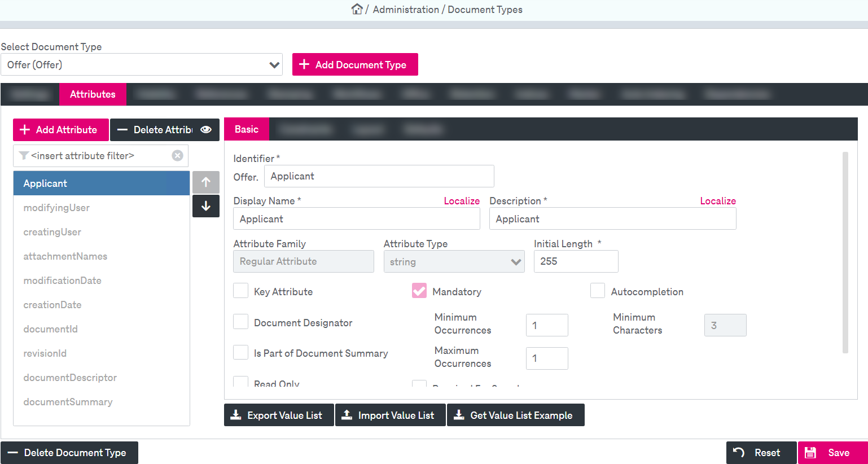Click Export Value List button
Screen dimensions: 868x464
point(279,415)
